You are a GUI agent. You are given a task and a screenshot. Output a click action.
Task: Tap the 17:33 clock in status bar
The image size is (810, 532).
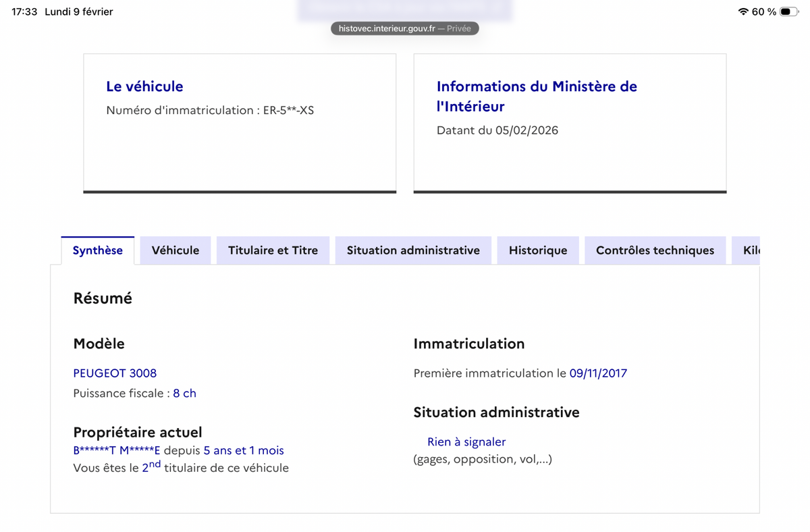(24, 11)
